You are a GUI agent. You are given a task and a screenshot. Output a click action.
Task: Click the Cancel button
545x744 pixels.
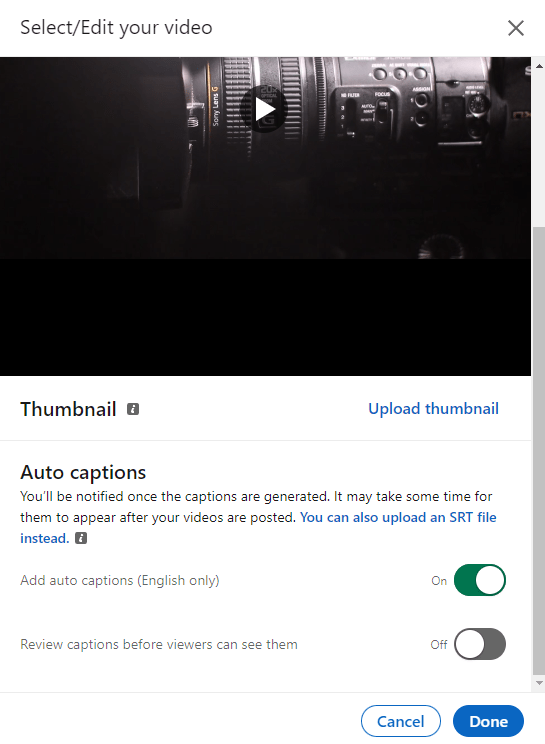(x=401, y=721)
